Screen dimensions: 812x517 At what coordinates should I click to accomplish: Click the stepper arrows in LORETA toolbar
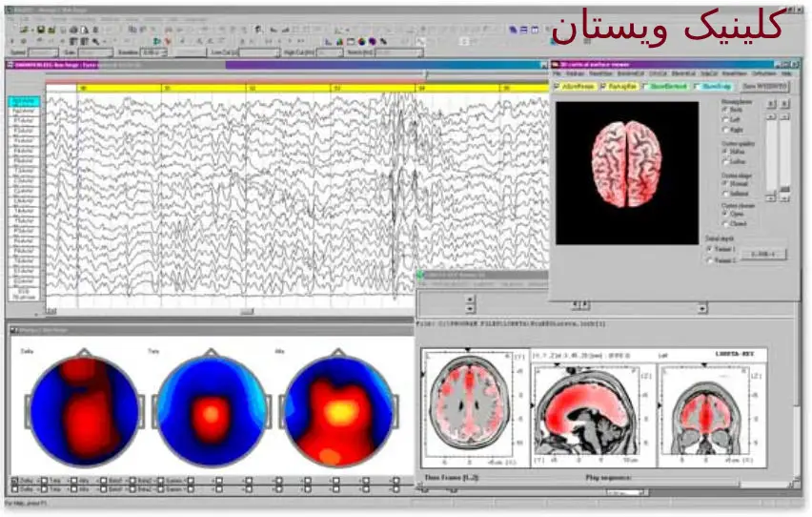click(x=470, y=304)
